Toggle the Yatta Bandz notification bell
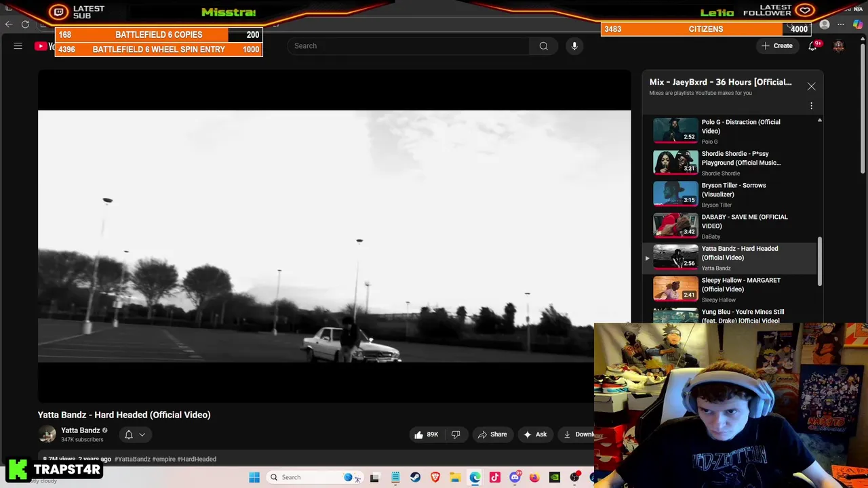This screenshot has height=488, width=868. (x=128, y=434)
